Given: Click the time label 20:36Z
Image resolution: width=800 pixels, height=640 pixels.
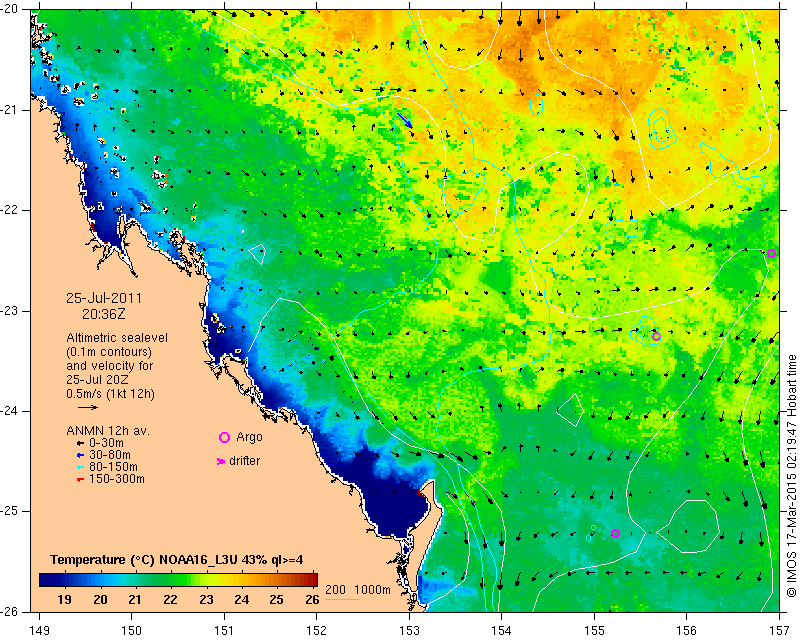Looking at the screenshot, I should tap(104, 314).
